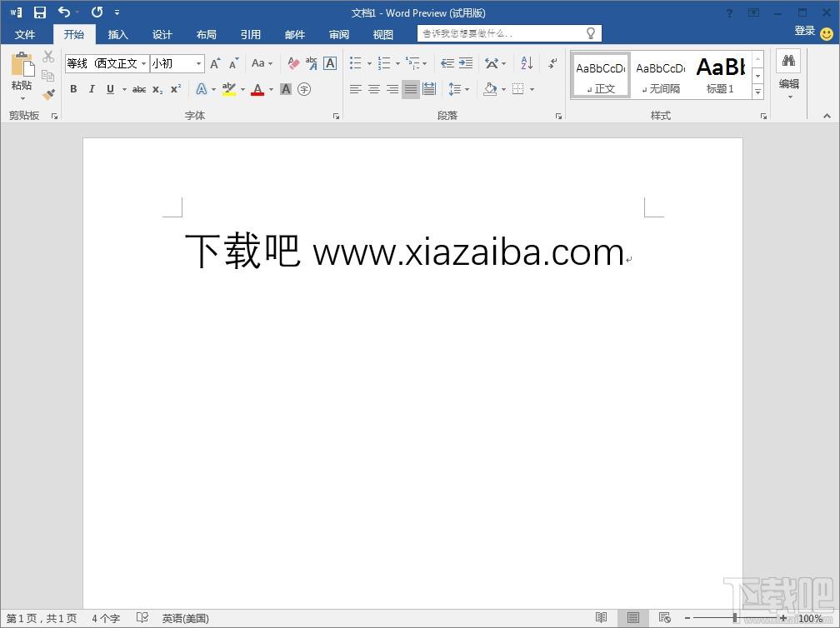
Task: Apply character border icon
Action: [x=330, y=63]
